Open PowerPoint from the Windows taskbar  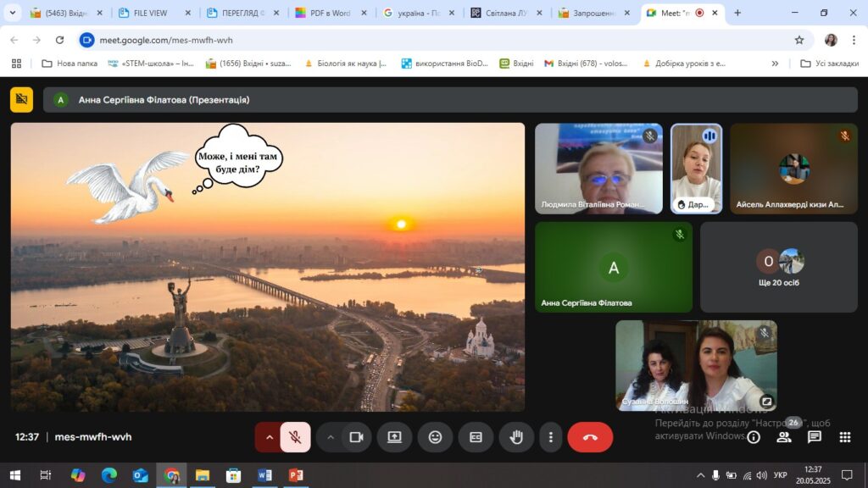(x=296, y=475)
